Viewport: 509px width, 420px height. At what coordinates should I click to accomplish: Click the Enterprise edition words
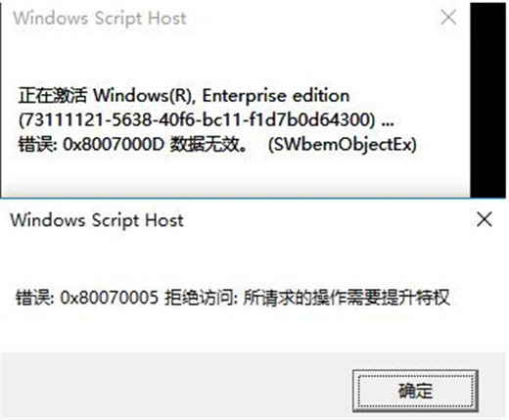point(276,96)
